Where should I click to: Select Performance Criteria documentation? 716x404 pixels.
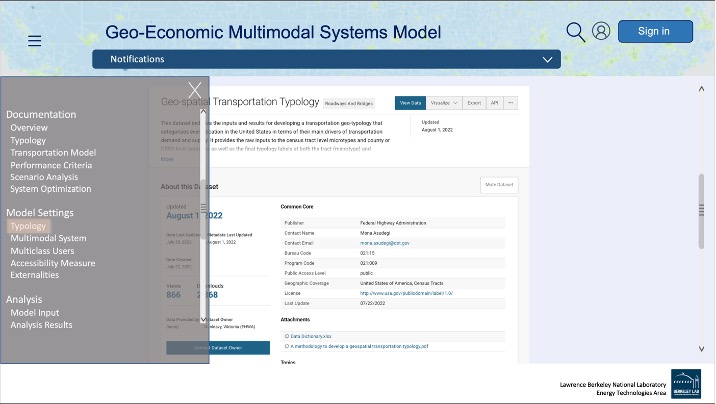click(x=51, y=165)
